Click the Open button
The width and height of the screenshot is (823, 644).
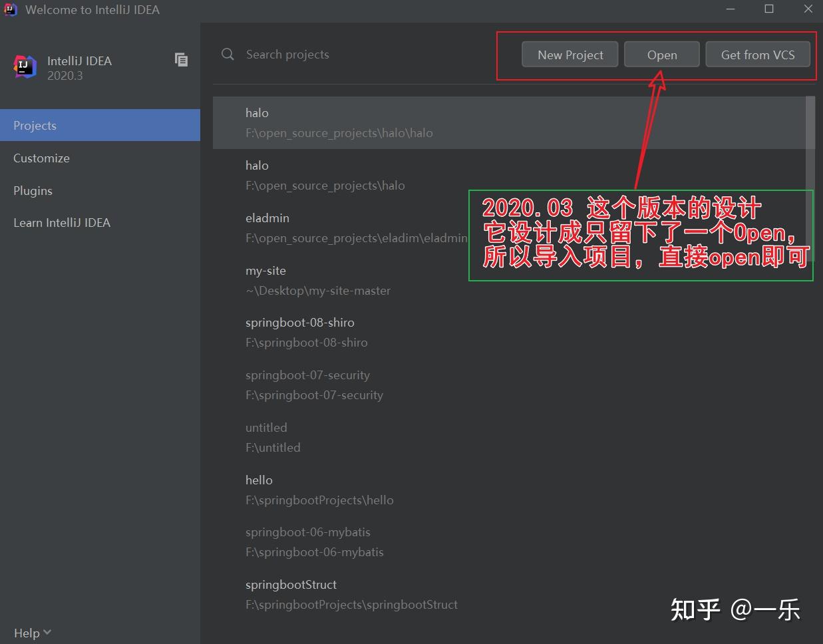tap(662, 55)
